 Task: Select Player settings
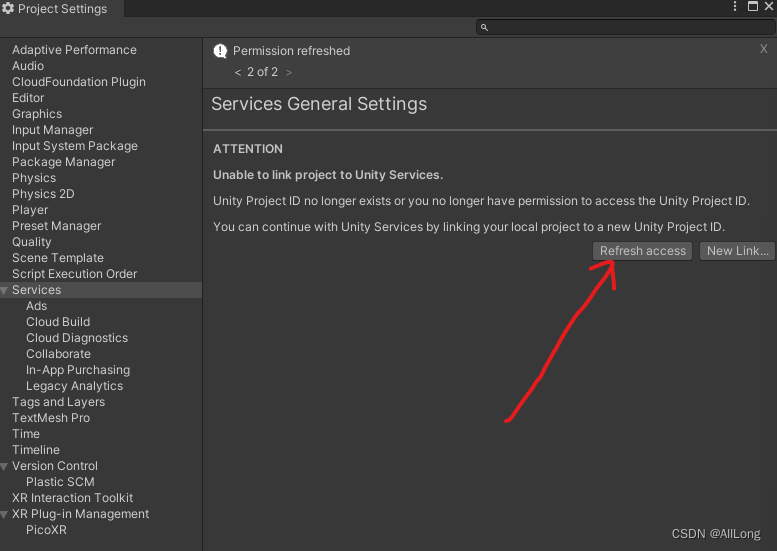(30, 210)
